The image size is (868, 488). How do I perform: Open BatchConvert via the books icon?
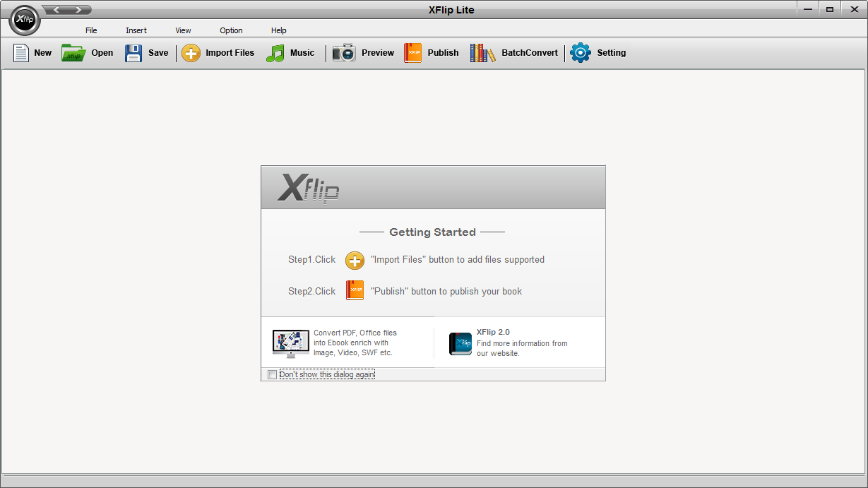(482, 53)
